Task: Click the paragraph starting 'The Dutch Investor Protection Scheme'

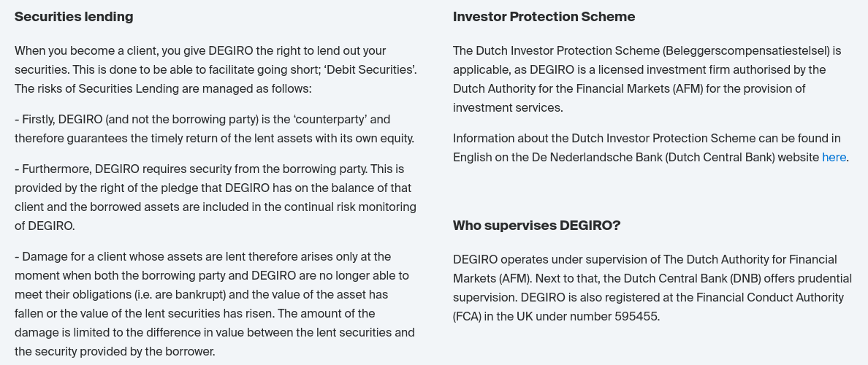Action: click(647, 79)
